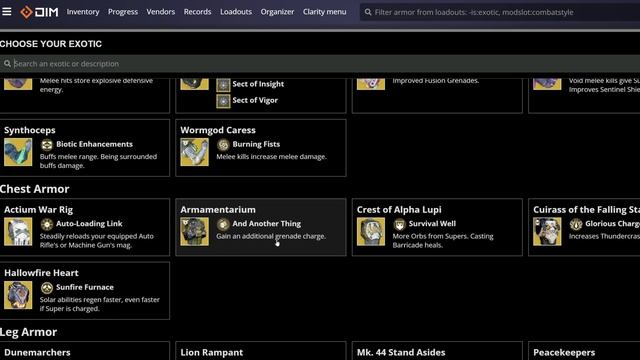640x360 pixels.
Task: Choose the Lion Rampant leg armor card
Action: click(261, 351)
